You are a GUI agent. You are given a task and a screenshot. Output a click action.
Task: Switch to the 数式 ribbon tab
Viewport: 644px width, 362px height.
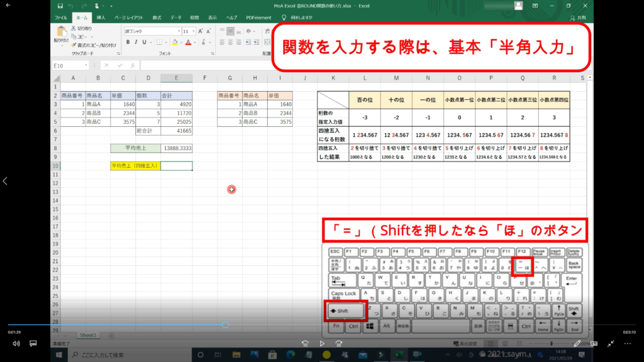(157, 18)
